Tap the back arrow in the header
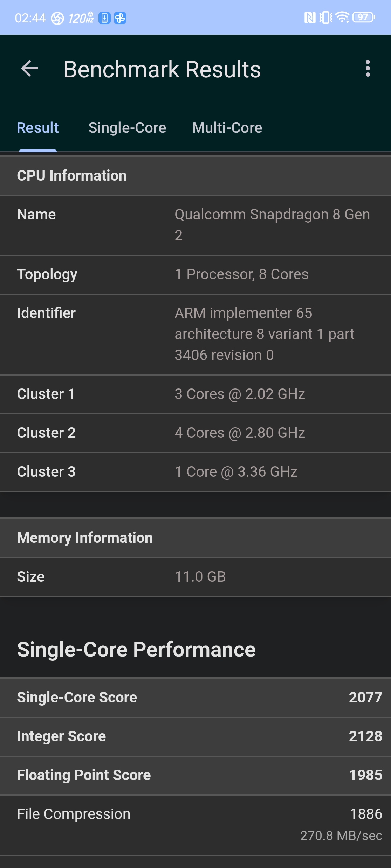 pos(29,68)
